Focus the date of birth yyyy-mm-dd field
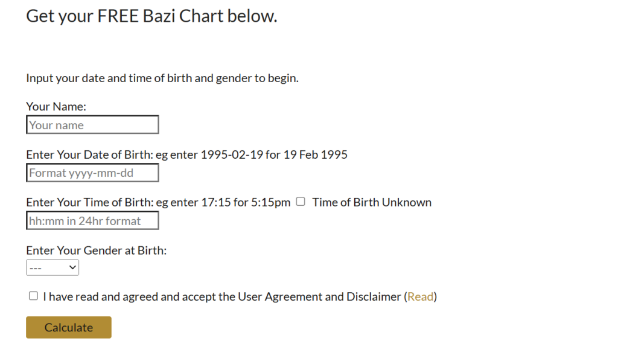The width and height of the screenshot is (618, 364). coord(92,173)
